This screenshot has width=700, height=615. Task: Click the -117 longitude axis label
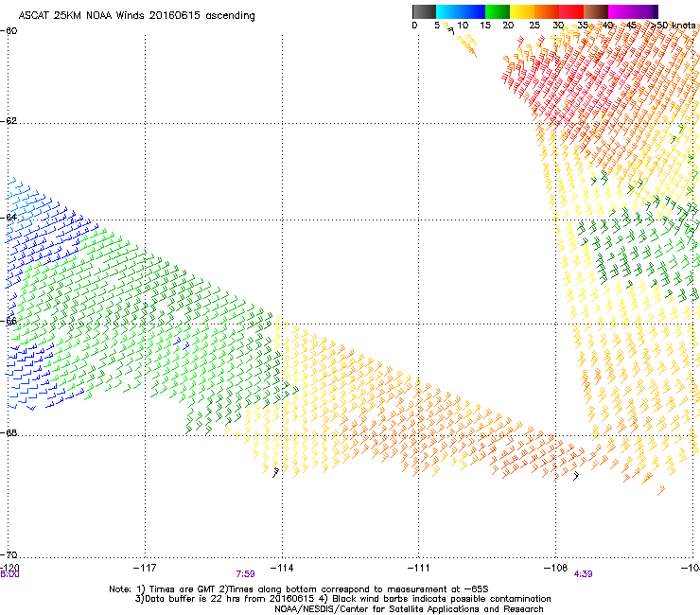(x=145, y=568)
